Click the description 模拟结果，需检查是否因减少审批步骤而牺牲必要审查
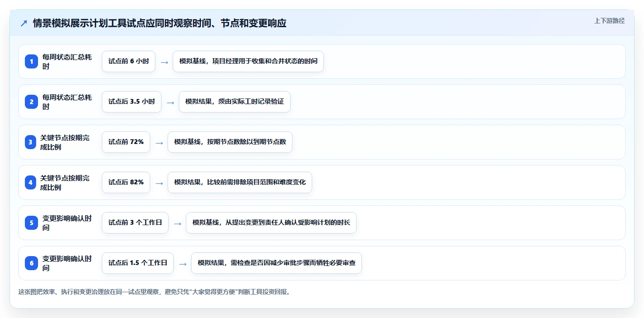Screen dimensions: 644x318 point(276,263)
